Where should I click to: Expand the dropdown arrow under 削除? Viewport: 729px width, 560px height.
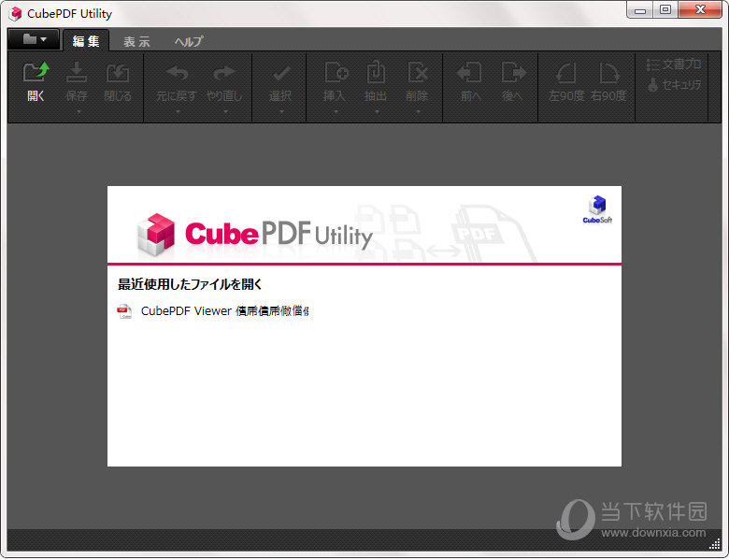[x=418, y=111]
